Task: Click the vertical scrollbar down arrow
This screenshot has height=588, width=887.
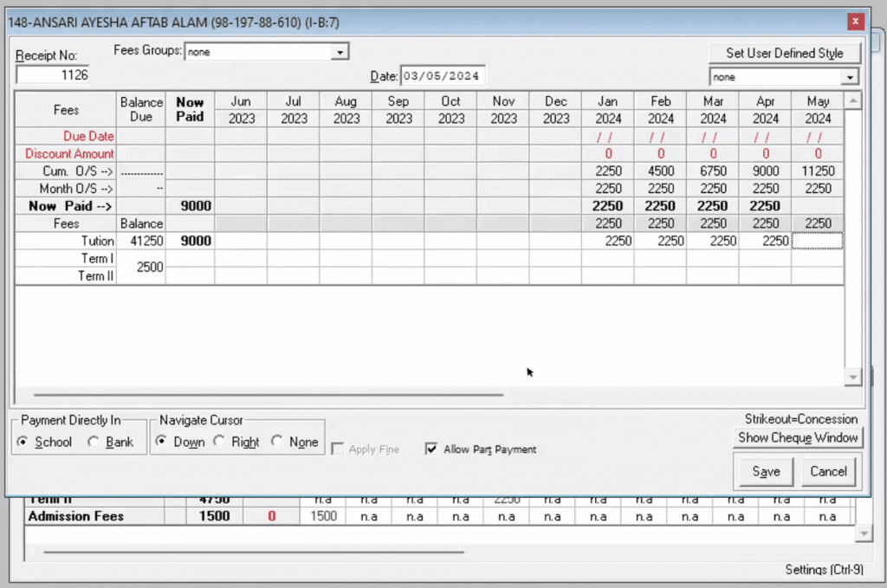Action: [853, 377]
